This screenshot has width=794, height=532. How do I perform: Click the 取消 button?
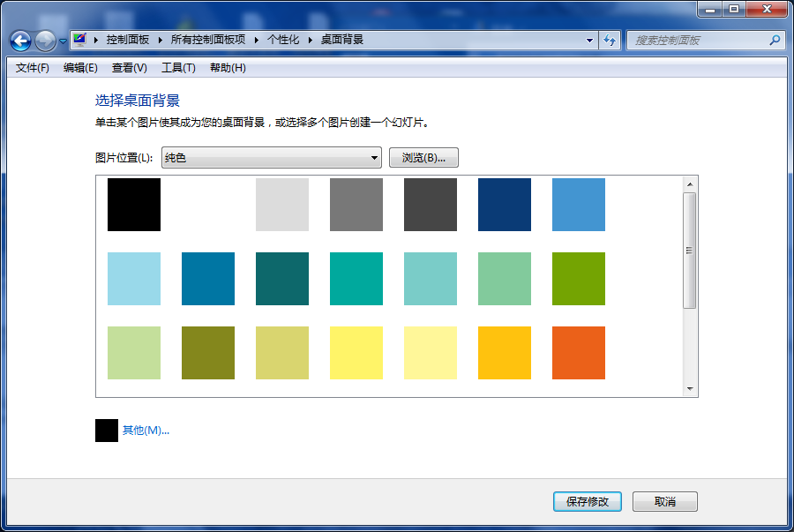pos(665,502)
